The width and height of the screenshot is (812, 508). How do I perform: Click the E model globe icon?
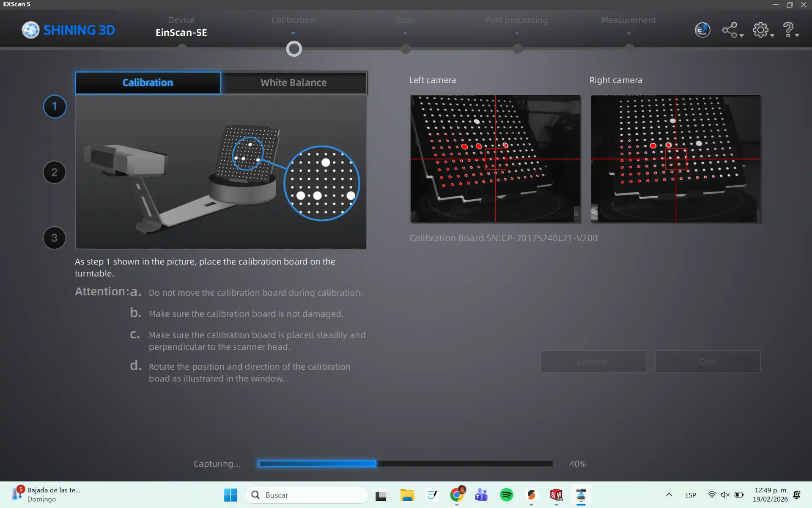click(702, 30)
